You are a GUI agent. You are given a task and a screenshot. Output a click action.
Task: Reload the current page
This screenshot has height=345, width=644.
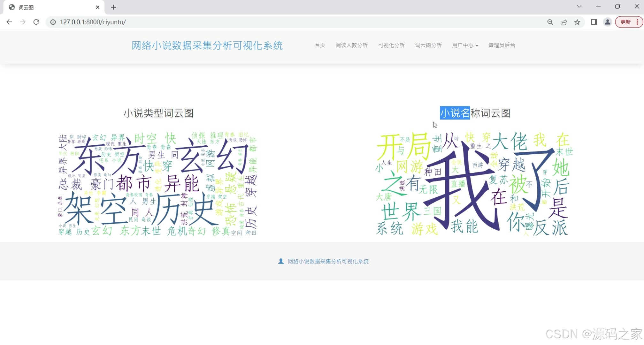pos(36,22)
